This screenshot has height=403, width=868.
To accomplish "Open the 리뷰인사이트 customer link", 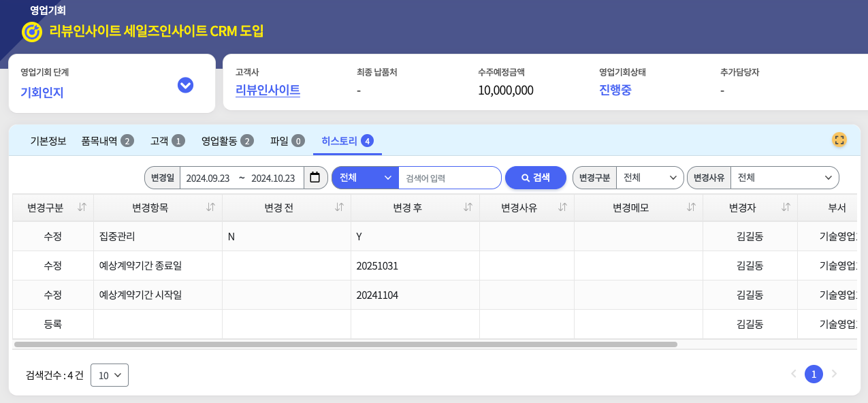I will point(268,90).
